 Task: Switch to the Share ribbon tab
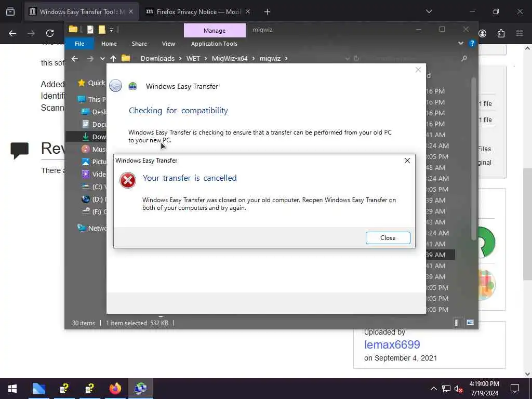(139, 44)
